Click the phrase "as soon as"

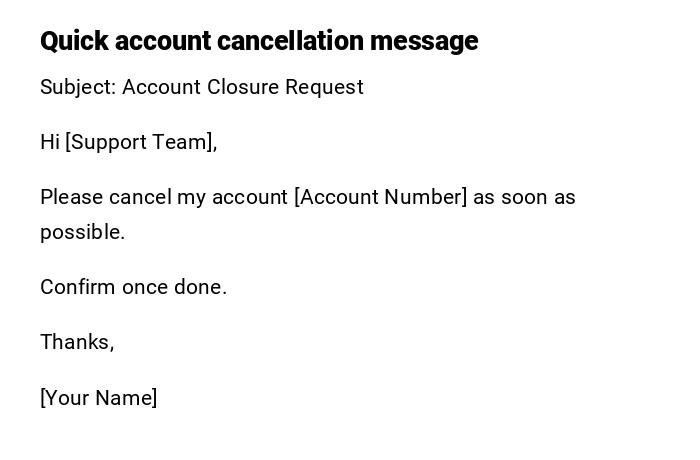pos(525,197)
